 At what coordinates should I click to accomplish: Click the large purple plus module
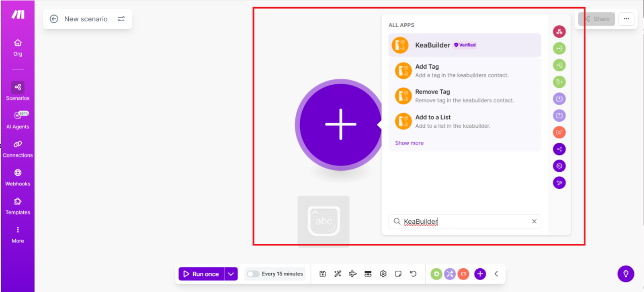[340, 124]
